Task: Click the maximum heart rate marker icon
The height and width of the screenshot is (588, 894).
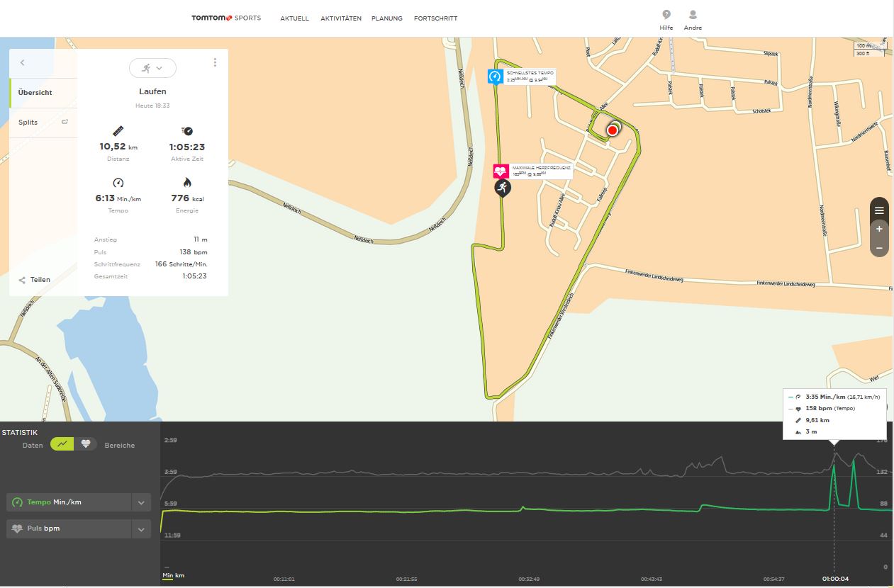Action: pyautogui.click(x=501, y=171)
